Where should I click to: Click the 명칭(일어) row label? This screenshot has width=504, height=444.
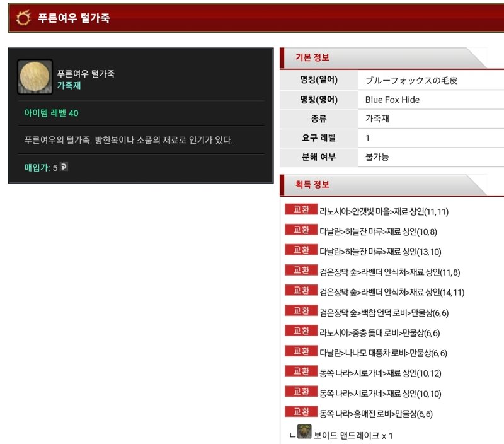tap(319, 80)
